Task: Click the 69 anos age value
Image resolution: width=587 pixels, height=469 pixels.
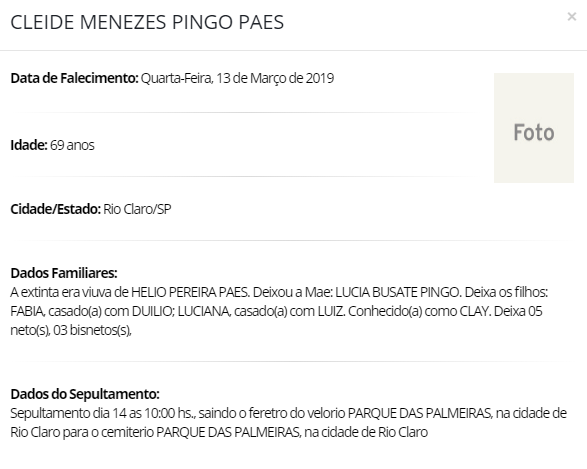Action: point(72,145)
